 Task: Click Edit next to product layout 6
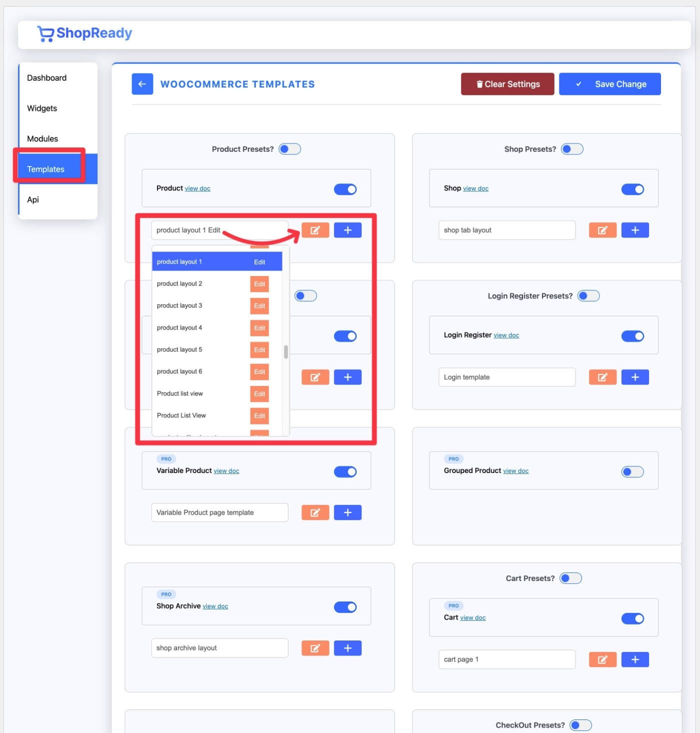tap(259, 372)
